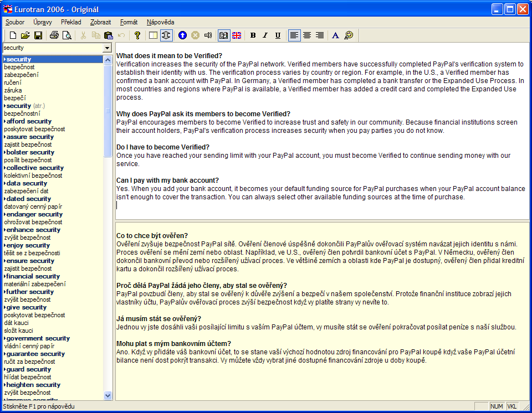This screenshot has width=532, height=413.
Task: Click the heading 'What does it mean to be Verified?'
Action: pyautogui.click(x=170, y=56)
